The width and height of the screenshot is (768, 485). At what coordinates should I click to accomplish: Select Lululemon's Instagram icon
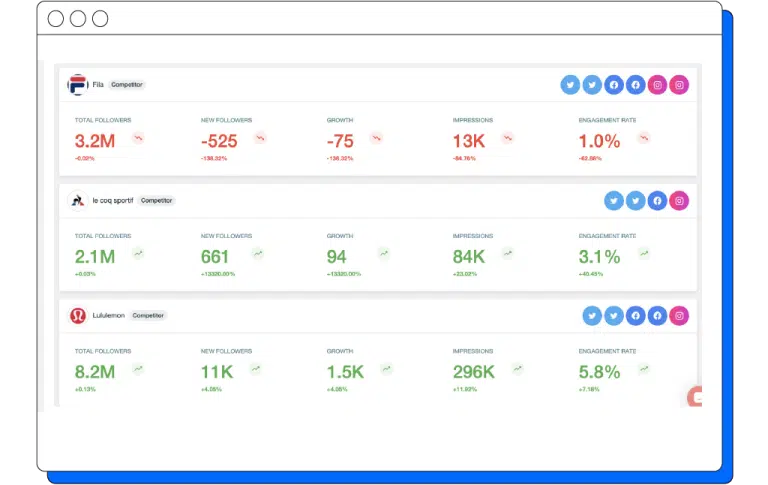point(679,316)
